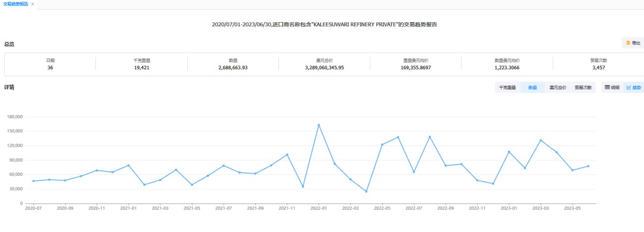Image resolution: width=644 pixels, height=232 pixels.
Task: Click the 2022-11 x-axis label
Action: [x=477, y=208]
